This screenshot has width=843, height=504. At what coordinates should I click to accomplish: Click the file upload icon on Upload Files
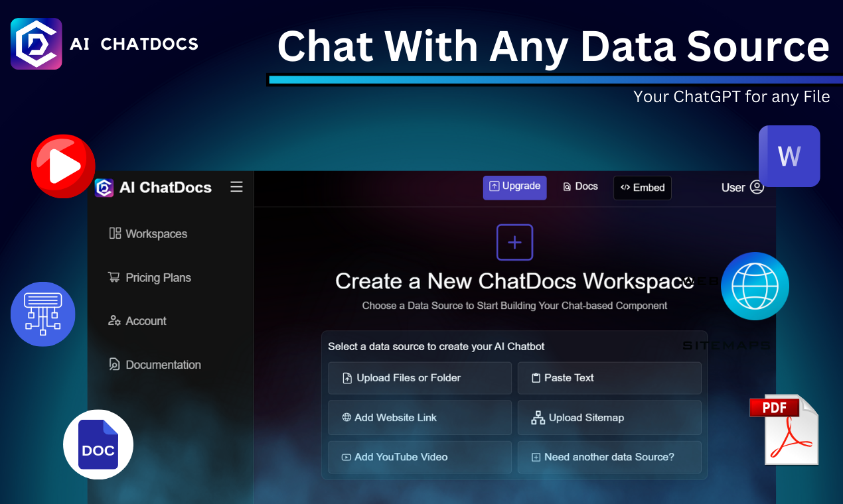pos(347,378)
